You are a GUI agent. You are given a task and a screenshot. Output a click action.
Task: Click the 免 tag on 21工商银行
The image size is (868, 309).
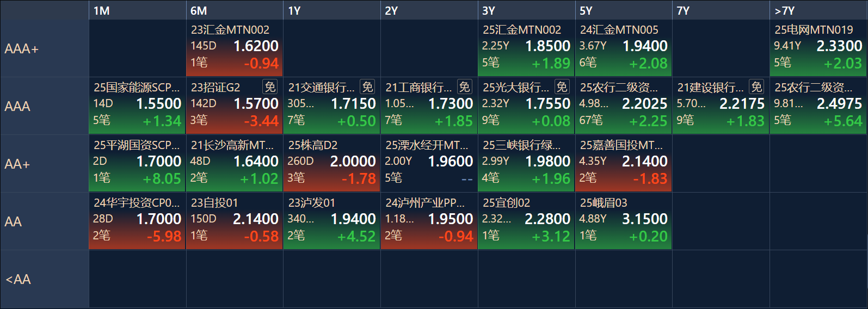point(464,87)
